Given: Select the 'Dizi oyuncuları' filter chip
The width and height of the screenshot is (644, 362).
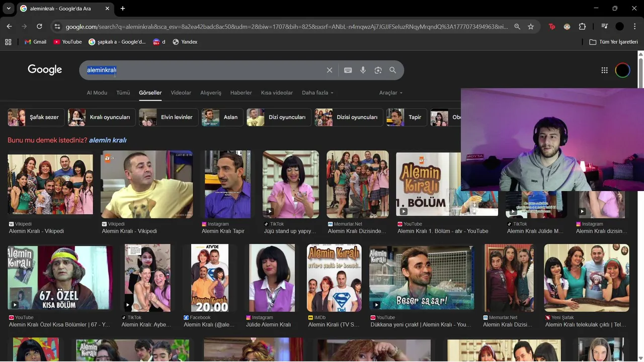Looking at the screenshot, I should point(279,117).
